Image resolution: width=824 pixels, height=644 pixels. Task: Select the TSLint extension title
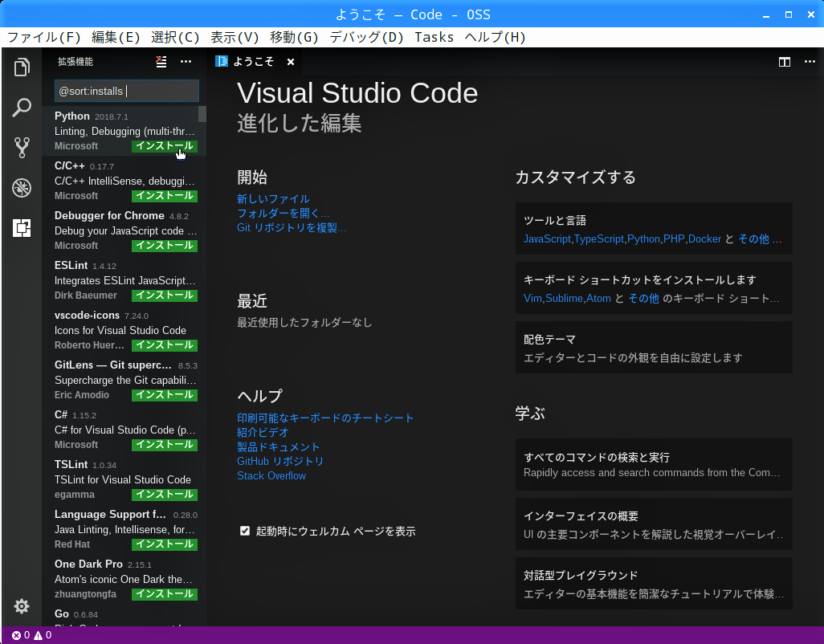pos(71,465)
